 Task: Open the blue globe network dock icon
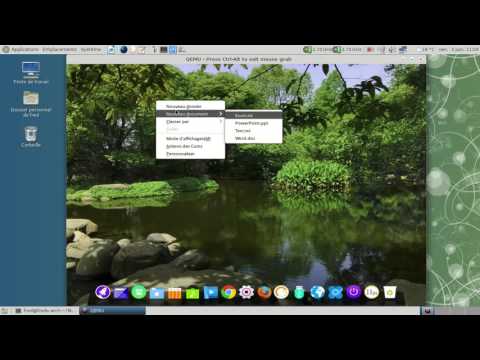point(318,292)
